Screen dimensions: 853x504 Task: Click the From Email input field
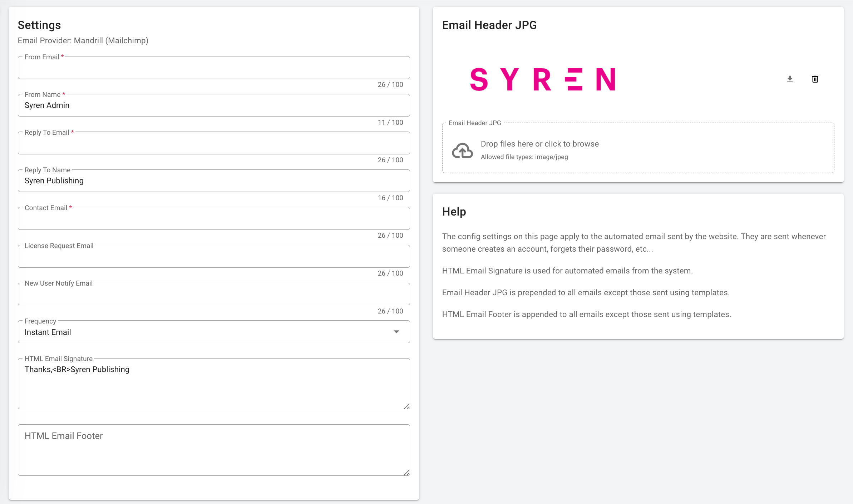pyautogui.click(x=213, y=68)
